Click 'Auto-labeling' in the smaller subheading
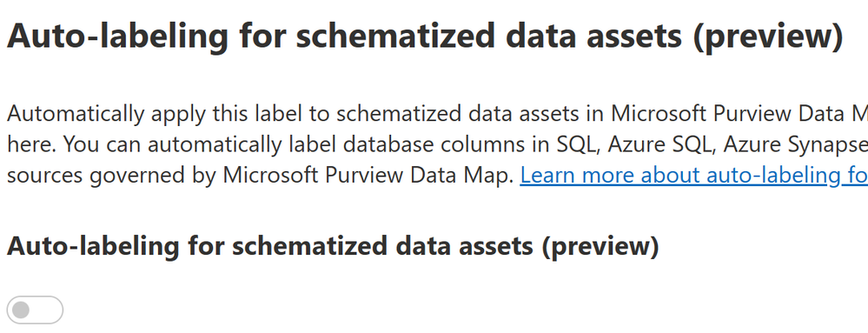 [x=93, y=246]
